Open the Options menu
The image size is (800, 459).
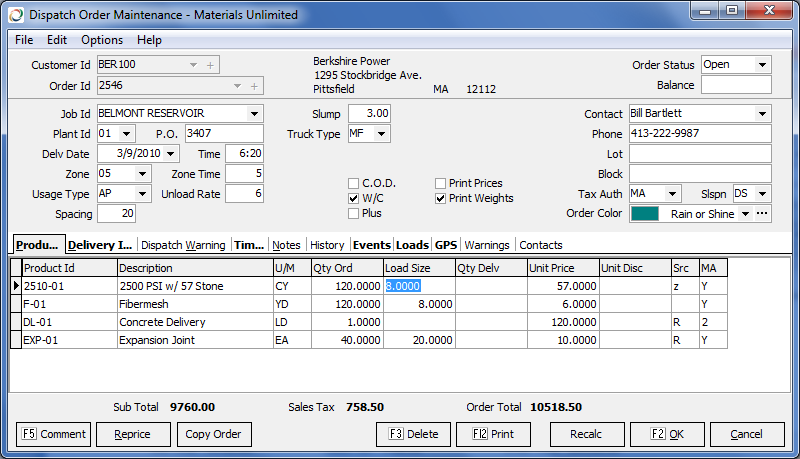[102, 40]
